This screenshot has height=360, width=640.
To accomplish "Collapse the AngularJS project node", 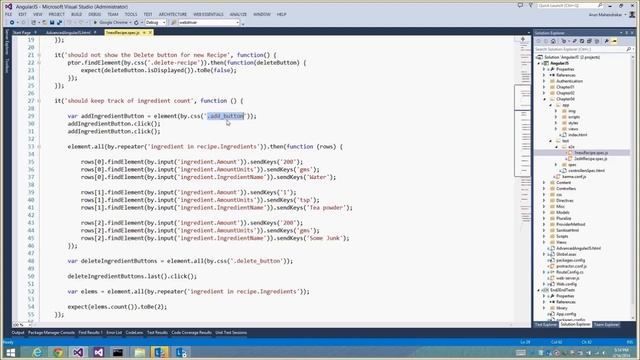I will pos(539,63).
